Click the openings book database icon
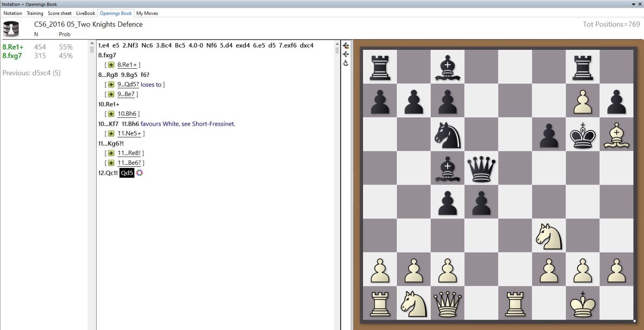Image resolution: width=644 pixels, height=330 pixels. tap(11, 29)
